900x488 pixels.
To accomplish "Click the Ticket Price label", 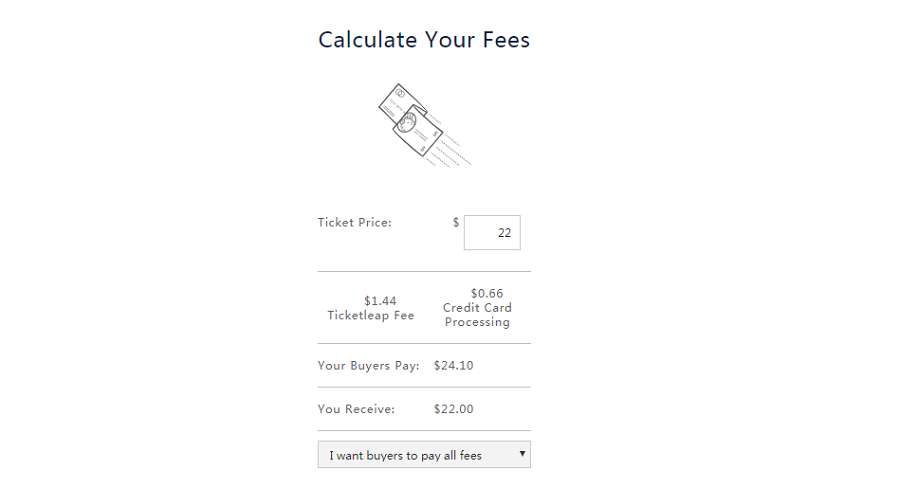I will click(355, 223).
